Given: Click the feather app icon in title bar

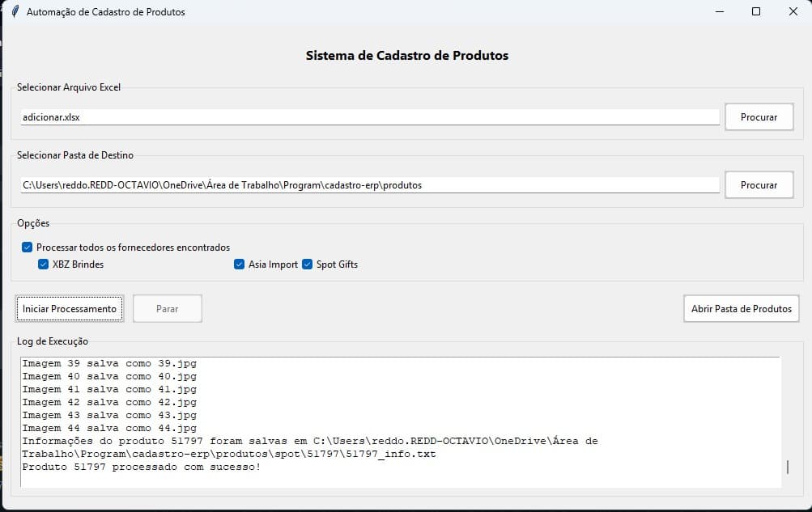Looking at the screenshot, I should [x=14, y=12].
